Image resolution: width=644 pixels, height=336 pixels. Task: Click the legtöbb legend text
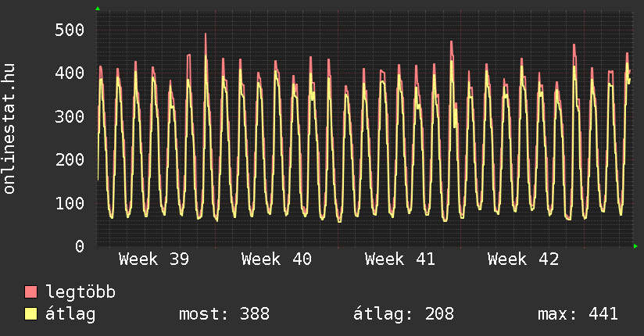tap(81, 293)
